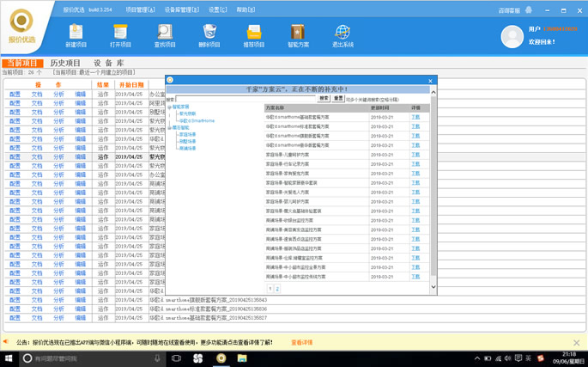This screenshot has height=367, width=588.
Task: Select the 删除项目 toolbar icon
Action: point(209,34)
